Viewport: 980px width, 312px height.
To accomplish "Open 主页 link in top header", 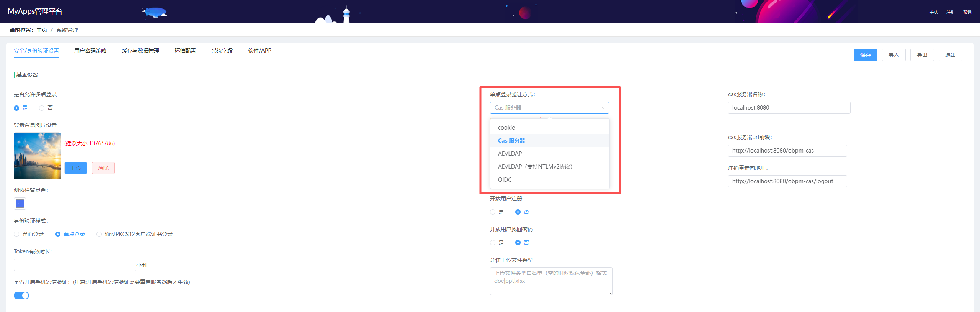I will point(934,12).
